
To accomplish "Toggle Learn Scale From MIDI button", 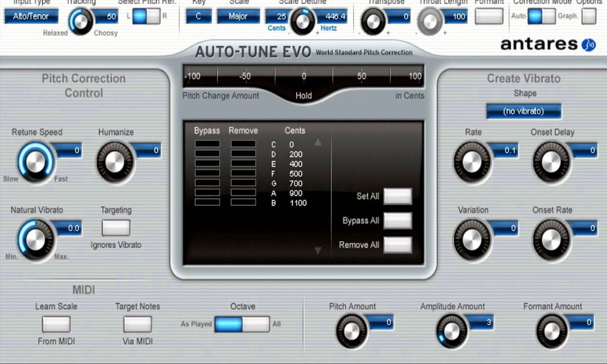I will tap(56, 324).
